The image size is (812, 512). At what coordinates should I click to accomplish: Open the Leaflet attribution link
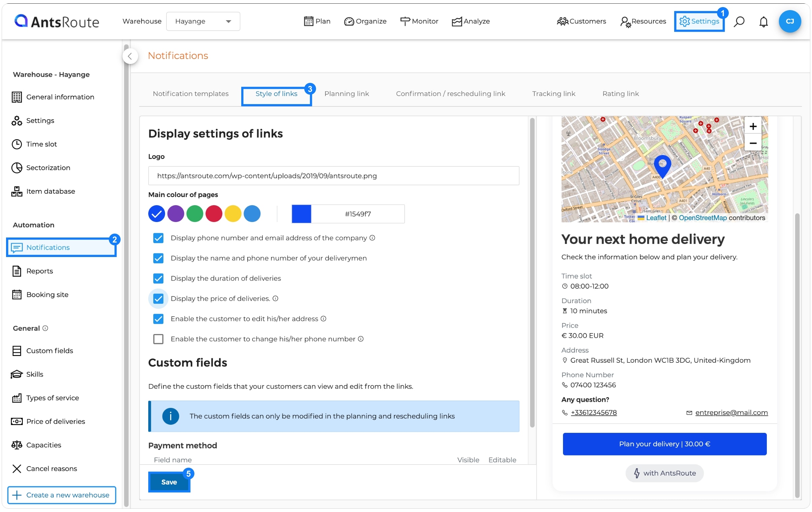click(x=656, y=218)
